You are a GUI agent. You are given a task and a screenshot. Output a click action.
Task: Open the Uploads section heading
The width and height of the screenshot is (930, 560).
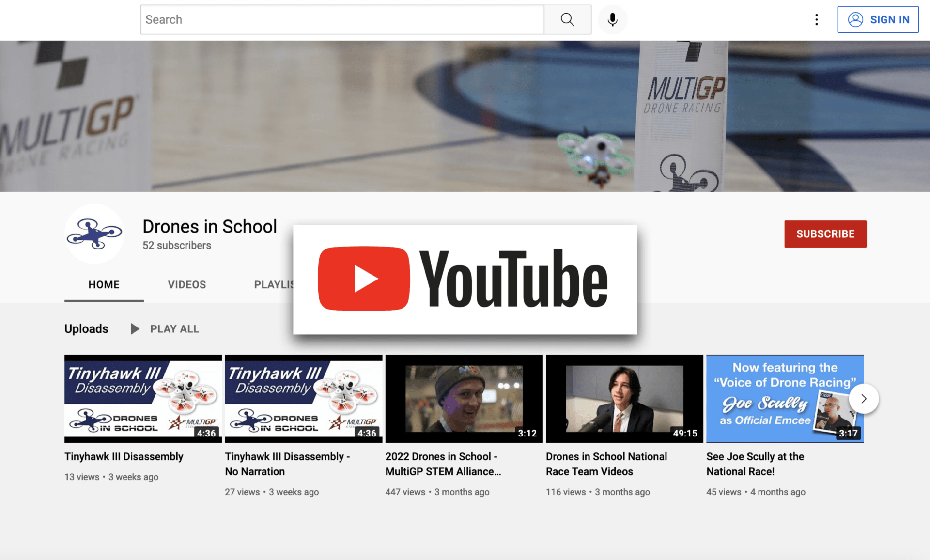[86, 329]
